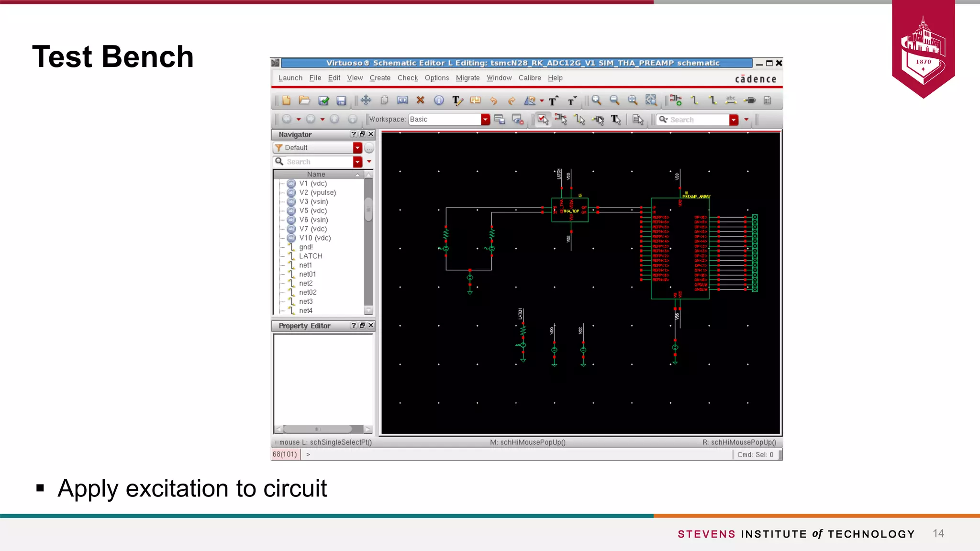Click the Create Pin icon
The height and width of the screenshot is (551, 980).
click(x=750, y=100)
